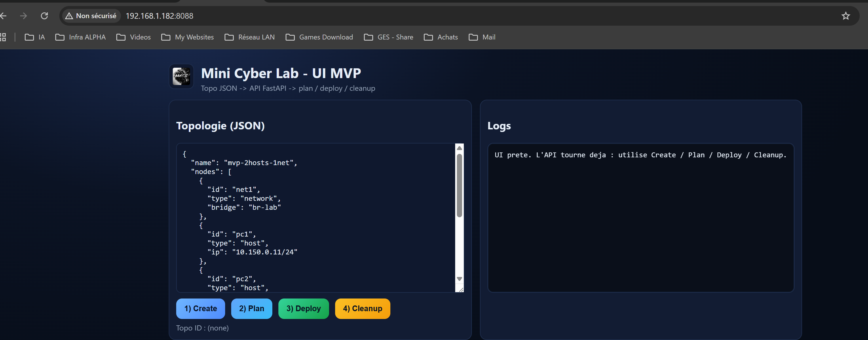This screenshot has height=340, width=868.
Task: Run the 4) Cleanup button
Action: click(x=362, y=309)
